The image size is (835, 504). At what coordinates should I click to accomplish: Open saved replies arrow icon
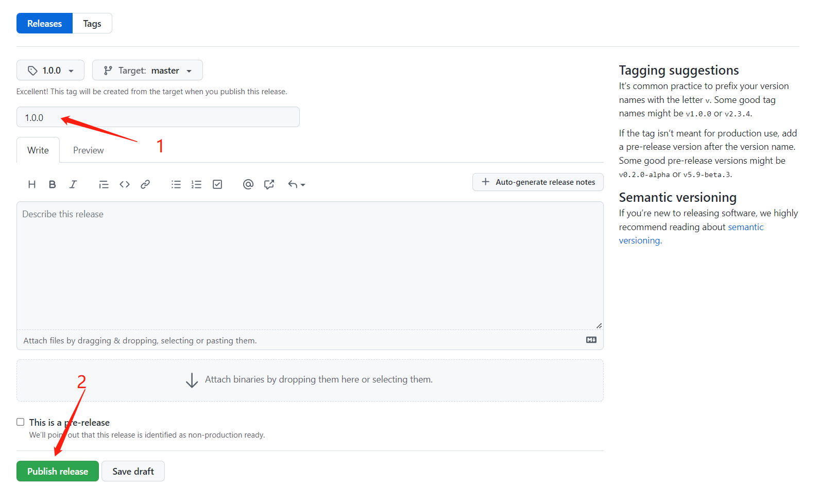click(296, 184)
